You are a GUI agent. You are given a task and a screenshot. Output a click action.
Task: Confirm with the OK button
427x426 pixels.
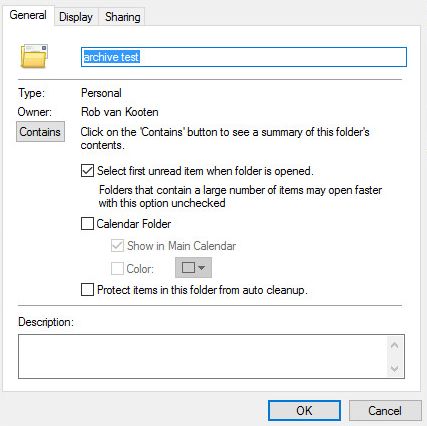pyautogui.click(x=304, y=411)
